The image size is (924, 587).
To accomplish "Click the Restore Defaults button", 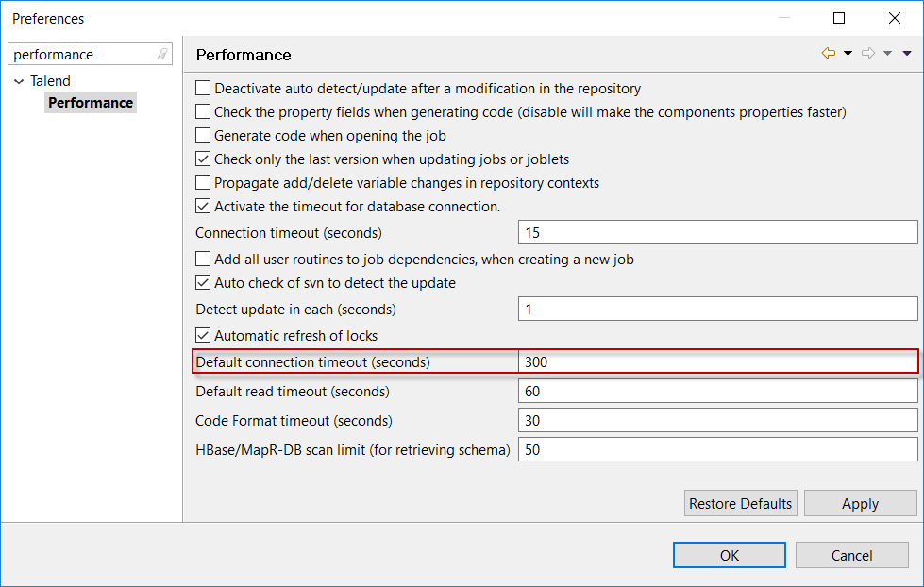I will click(x=740, y=503).
